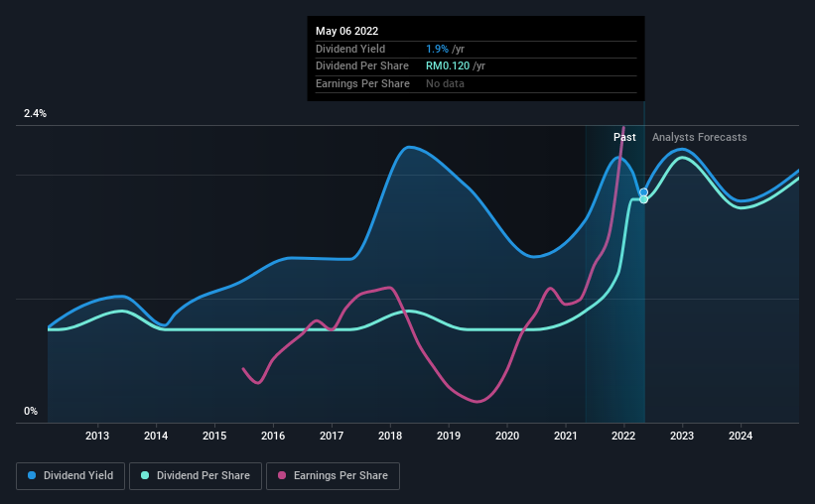Click the May 06 2022 tooltip date
Screen dimensions: 815x504
tap(346, 31)
